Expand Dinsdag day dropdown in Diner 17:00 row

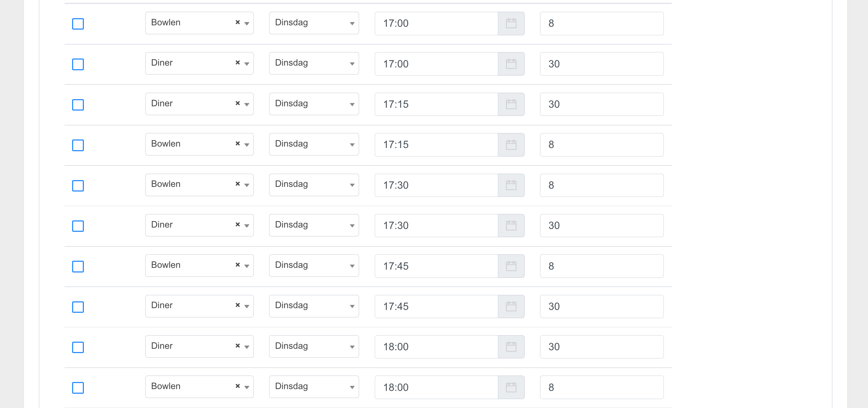click(x=314, y=63)
